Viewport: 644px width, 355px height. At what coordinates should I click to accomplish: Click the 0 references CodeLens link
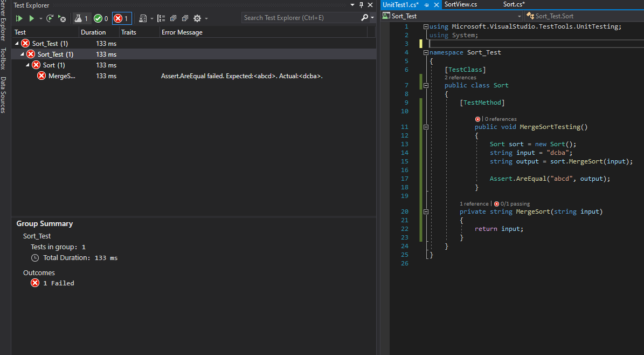click(x=501, y=119)
